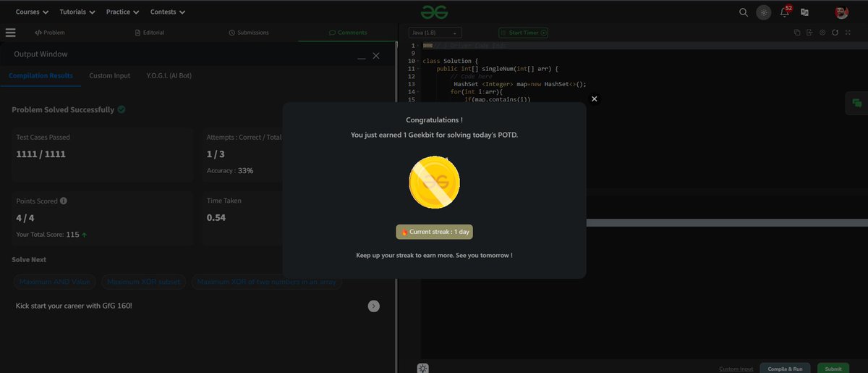868x373 pixels.
Task: Click next arrow on GfG 160 banner
Action: tap(374, 306)
